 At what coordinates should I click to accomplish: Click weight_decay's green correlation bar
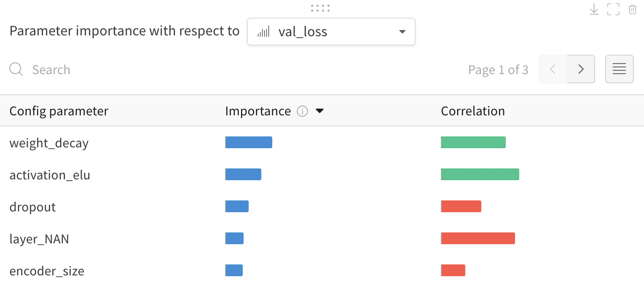[473, 142]
